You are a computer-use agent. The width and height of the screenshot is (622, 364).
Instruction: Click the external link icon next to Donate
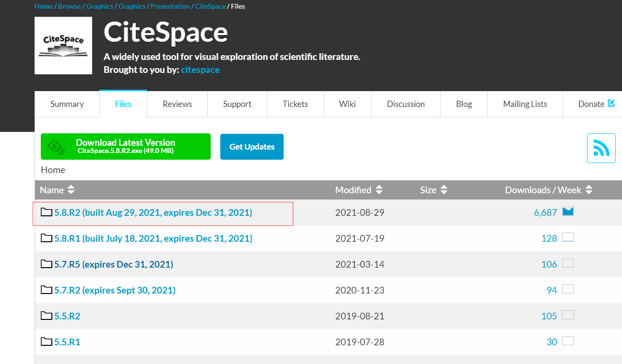pyautogui.click(x=611, y=103)
